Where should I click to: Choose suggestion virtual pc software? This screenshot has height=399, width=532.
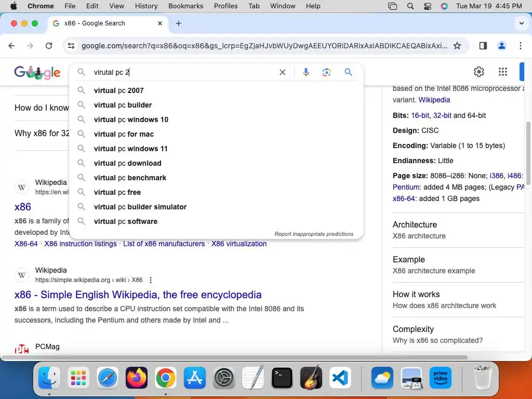[x=216, y=221]
